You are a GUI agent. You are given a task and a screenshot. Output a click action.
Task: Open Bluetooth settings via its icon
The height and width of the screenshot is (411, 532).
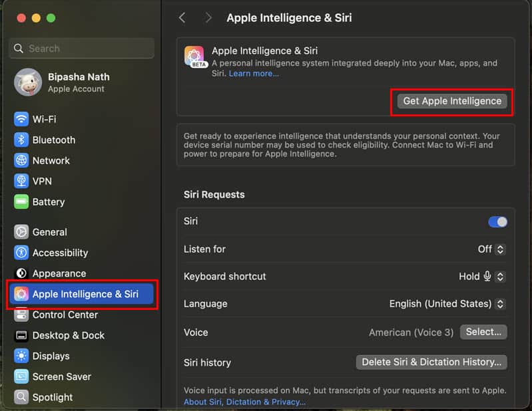pos(21,140)
